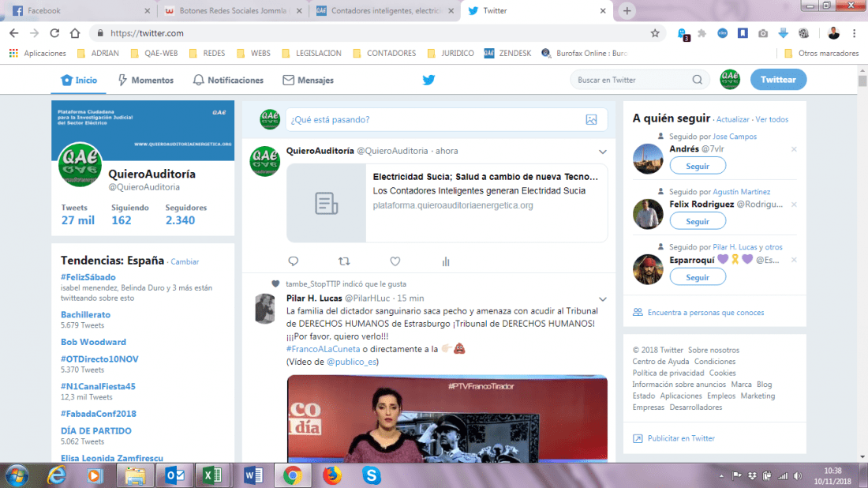Open a new browser tab with plus button

pos(627,10)
